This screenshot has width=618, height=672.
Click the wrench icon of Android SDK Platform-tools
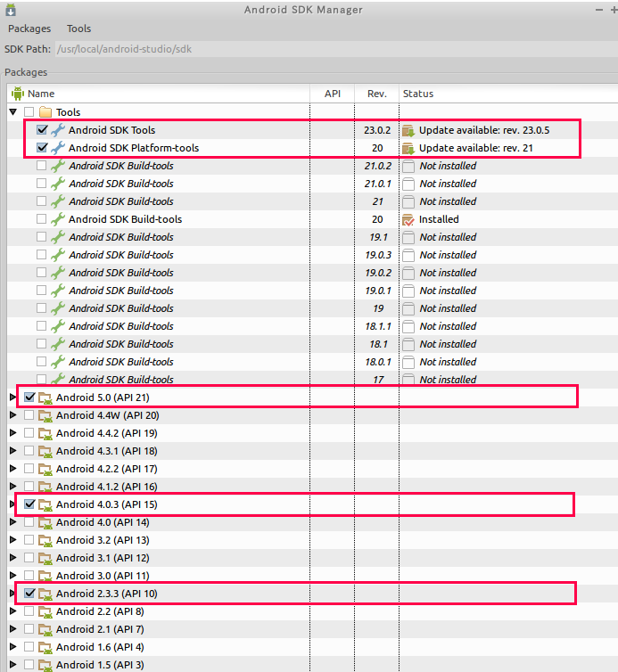click(58, 148)
